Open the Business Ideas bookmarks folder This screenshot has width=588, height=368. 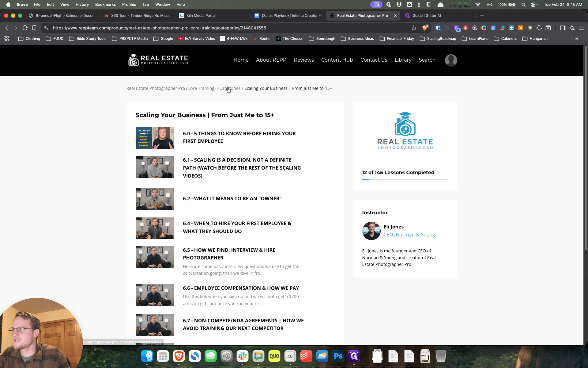[357, 39]
